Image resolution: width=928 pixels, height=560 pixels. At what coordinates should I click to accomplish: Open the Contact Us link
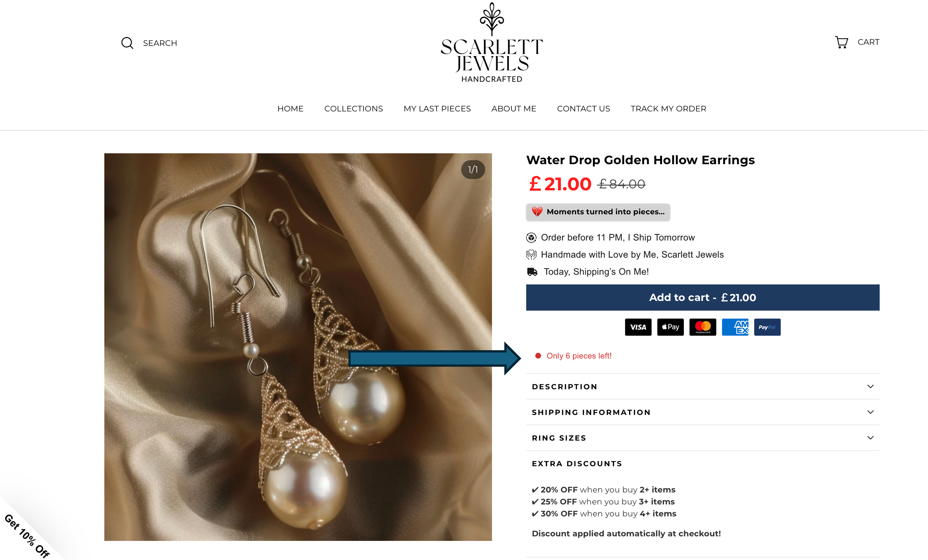click(x=583, y=109)
